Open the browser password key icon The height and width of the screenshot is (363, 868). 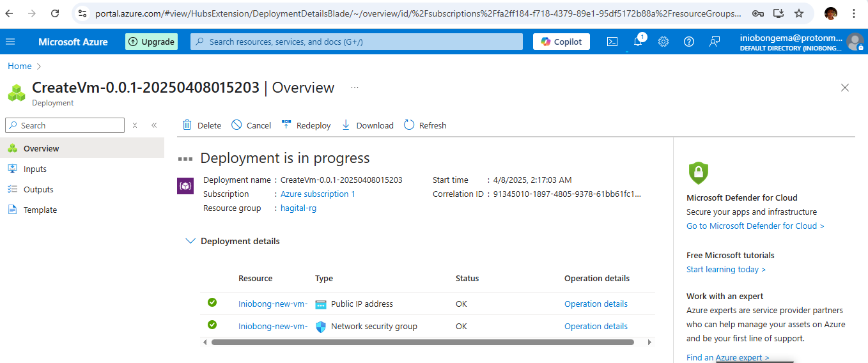757,13
